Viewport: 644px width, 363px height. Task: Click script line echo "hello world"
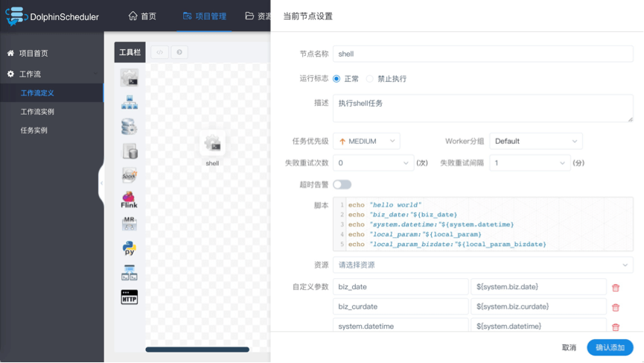(385, 205)
